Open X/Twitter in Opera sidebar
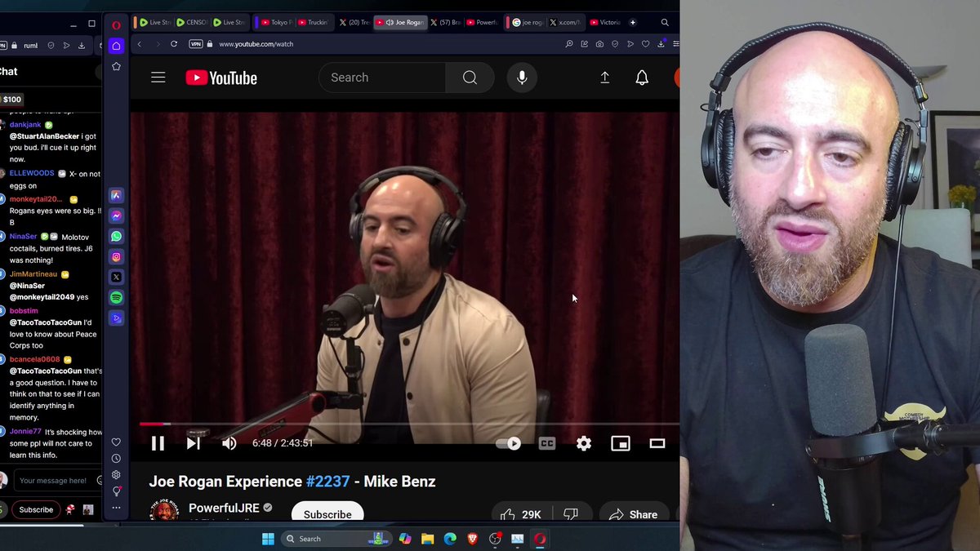 pos(116,277)
